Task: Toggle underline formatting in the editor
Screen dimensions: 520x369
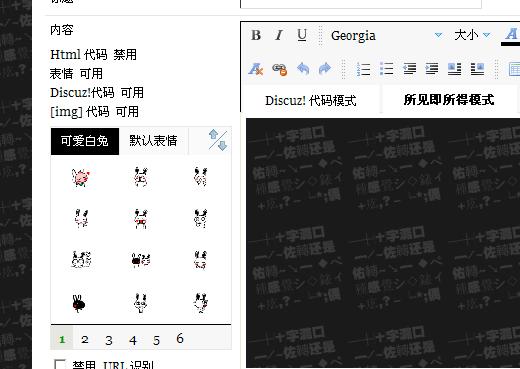Action: 302,35
